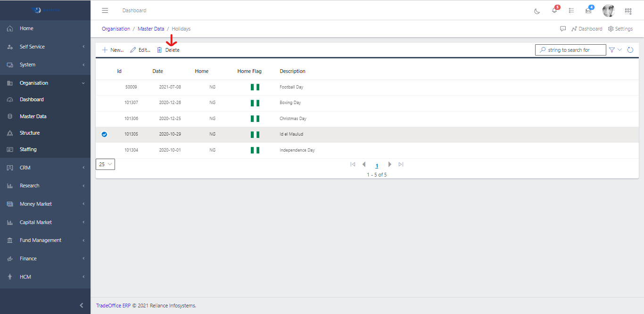Open the mail messages icon
The height and width of the screenshot is (314, 644).
[x=588, y=10]
